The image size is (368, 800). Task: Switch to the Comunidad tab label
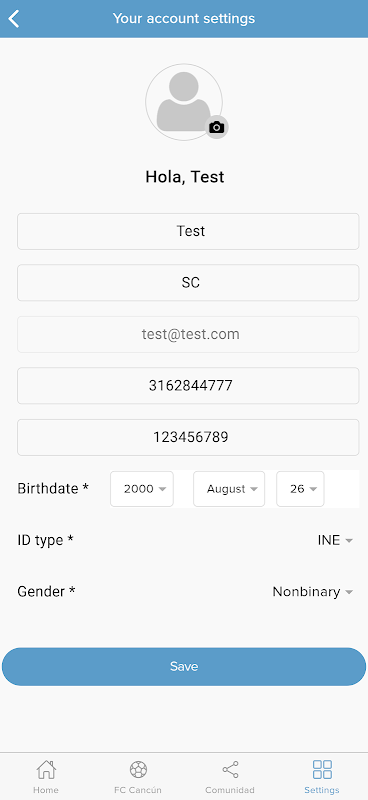pos(230,790)
